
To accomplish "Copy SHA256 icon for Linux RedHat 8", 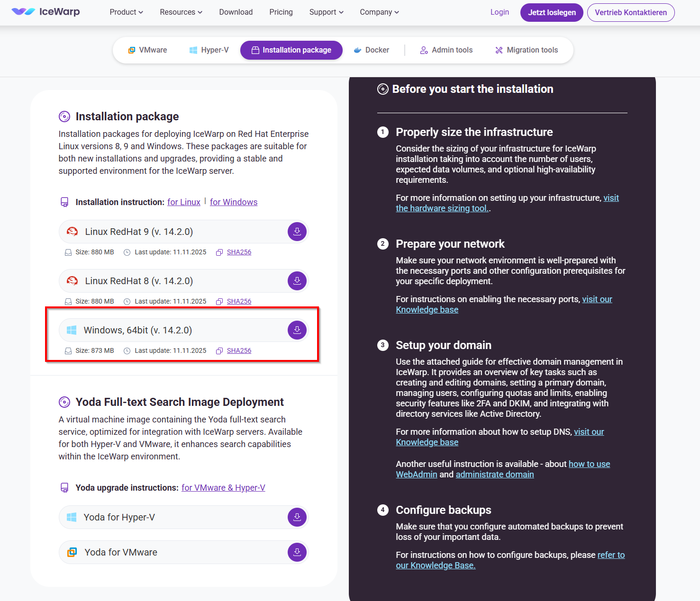I will [x=219, y=302].
